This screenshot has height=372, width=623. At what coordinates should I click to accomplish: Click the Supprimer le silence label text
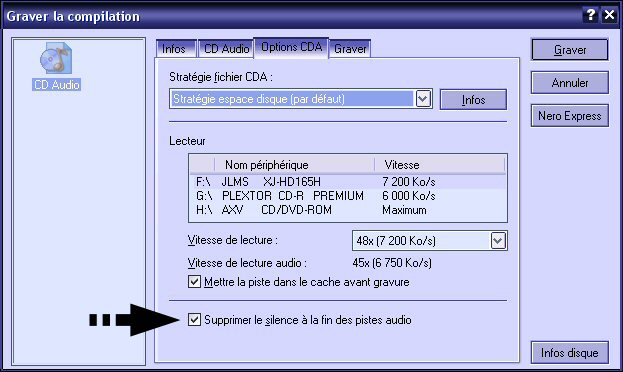308,320
